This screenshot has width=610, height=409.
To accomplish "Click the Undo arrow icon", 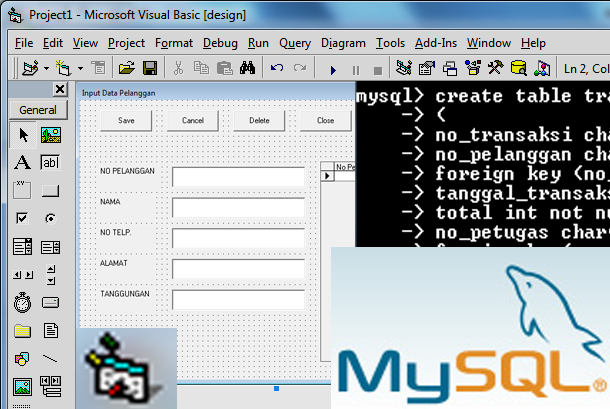I will 277,68.
